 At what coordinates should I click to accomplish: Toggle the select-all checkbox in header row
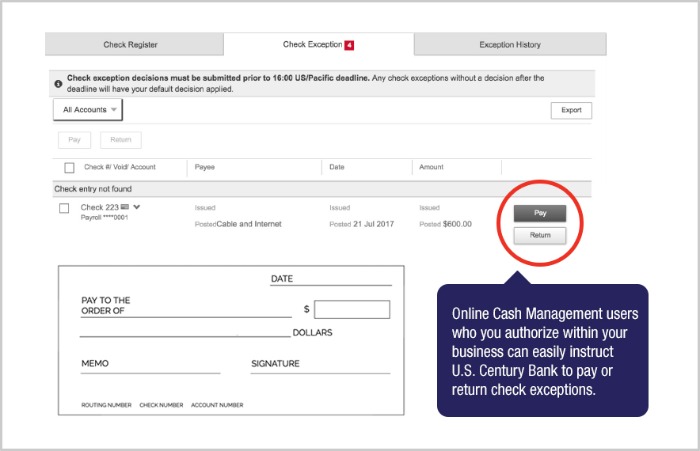[69, 168]
